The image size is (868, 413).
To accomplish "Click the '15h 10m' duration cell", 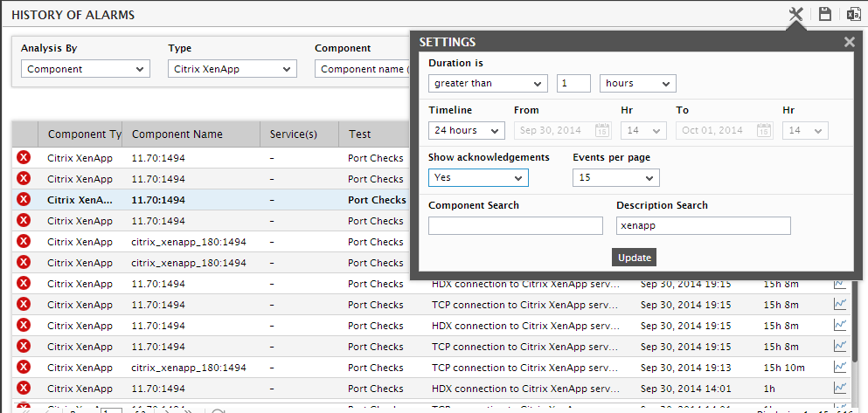I will pos(784,368).
